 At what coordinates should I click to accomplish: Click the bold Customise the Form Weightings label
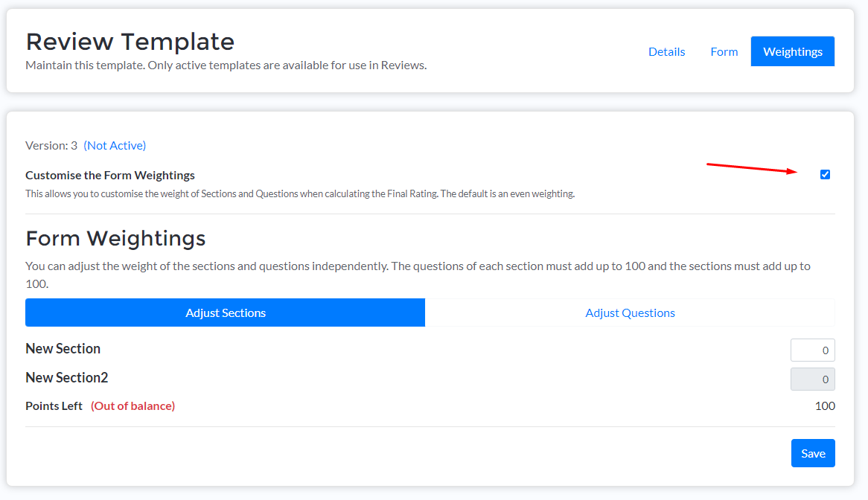tap(110, 176)
